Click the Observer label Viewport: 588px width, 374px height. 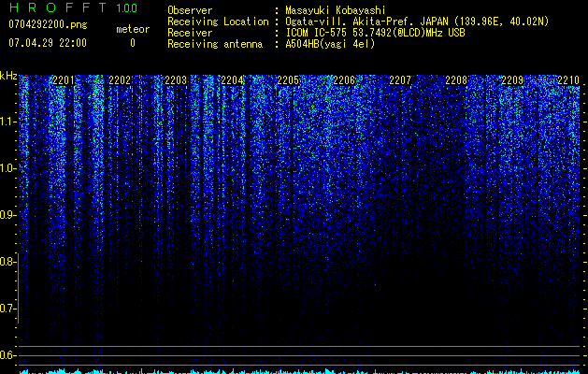[190, 10]
